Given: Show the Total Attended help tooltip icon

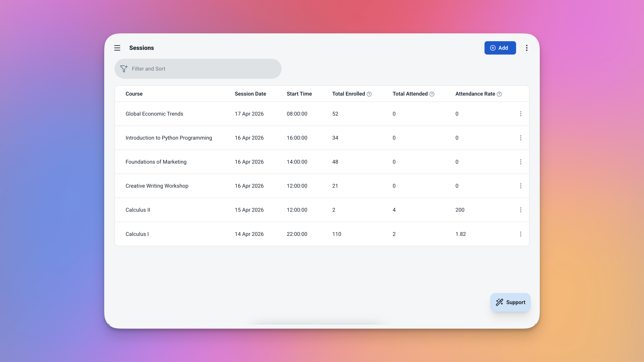Looking at the screenshot, I should coord(432,94).
